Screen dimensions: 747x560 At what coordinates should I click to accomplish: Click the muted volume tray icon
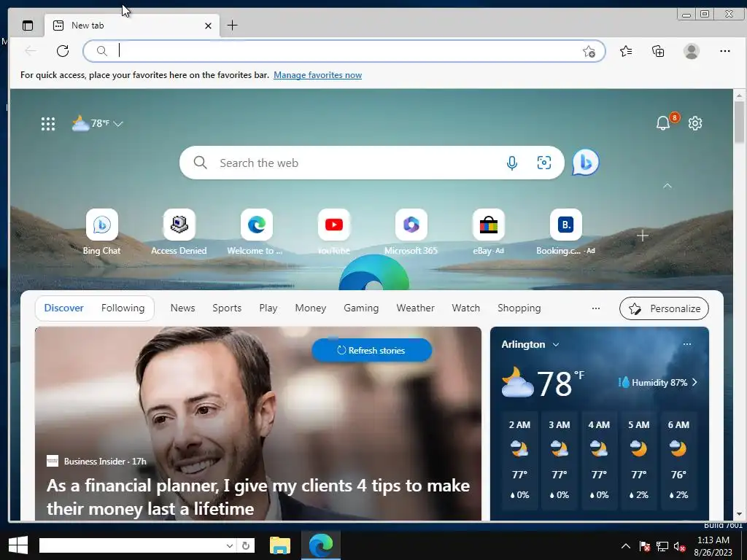coord(680,546)
